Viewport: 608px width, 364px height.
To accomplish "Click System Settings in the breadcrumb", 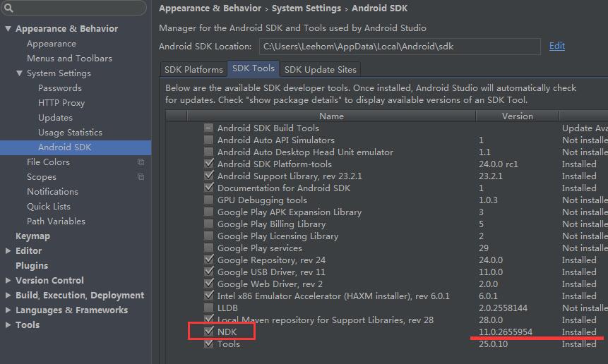I will tap(306, 8).
